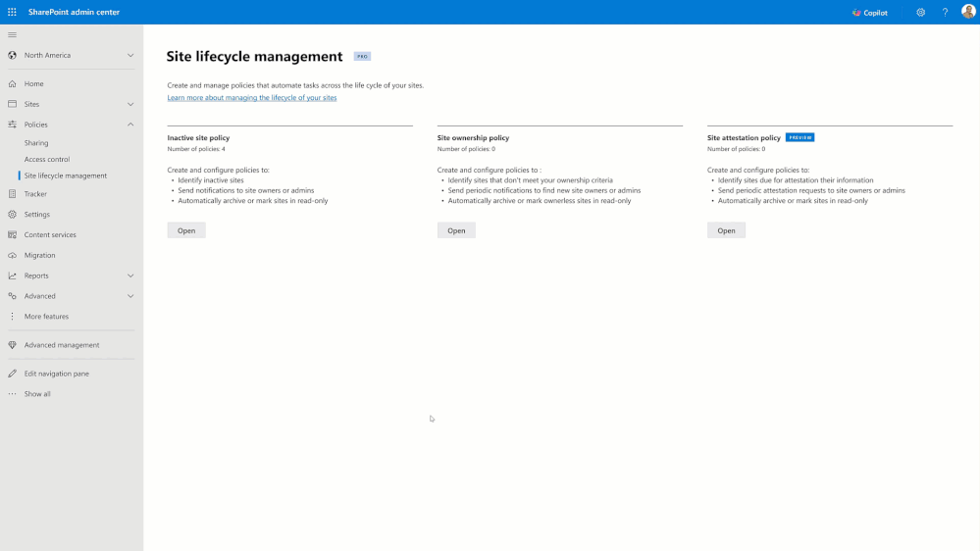Click 'Automatically archive or mark ownerless sites' text

[x=540, y=201]
